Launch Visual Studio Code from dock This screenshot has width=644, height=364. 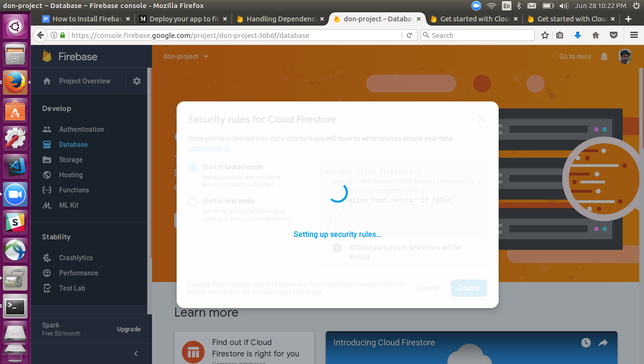[x=15, y=166]
